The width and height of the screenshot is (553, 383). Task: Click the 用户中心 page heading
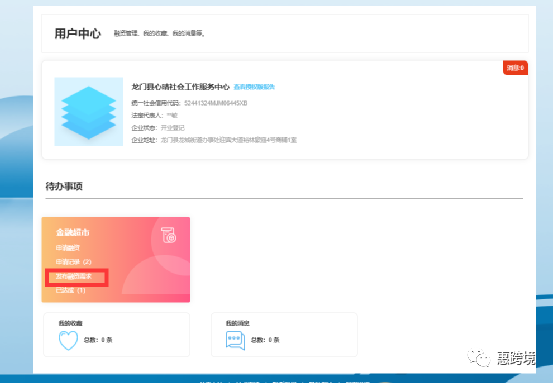coord(78,34)
